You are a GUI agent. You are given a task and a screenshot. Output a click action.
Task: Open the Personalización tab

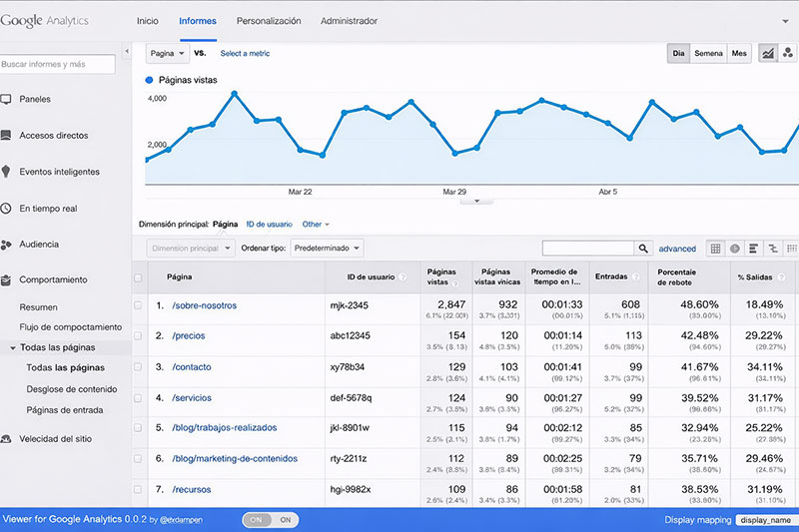tap(269, 21)
